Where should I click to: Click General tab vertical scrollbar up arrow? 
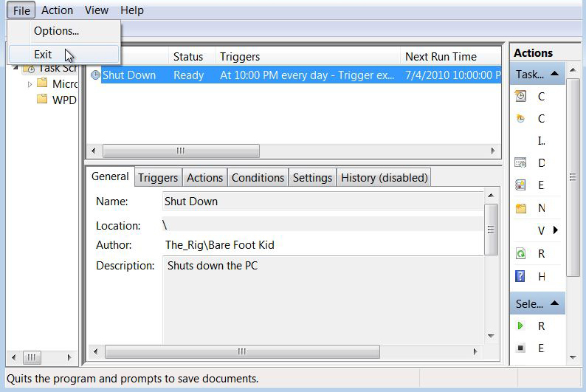tap(491, 196)
